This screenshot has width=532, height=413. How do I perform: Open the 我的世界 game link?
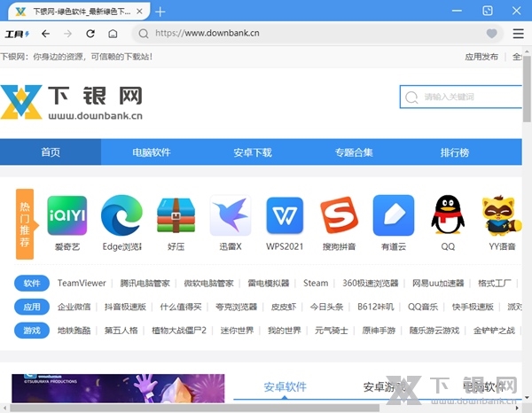click(285, 331)
